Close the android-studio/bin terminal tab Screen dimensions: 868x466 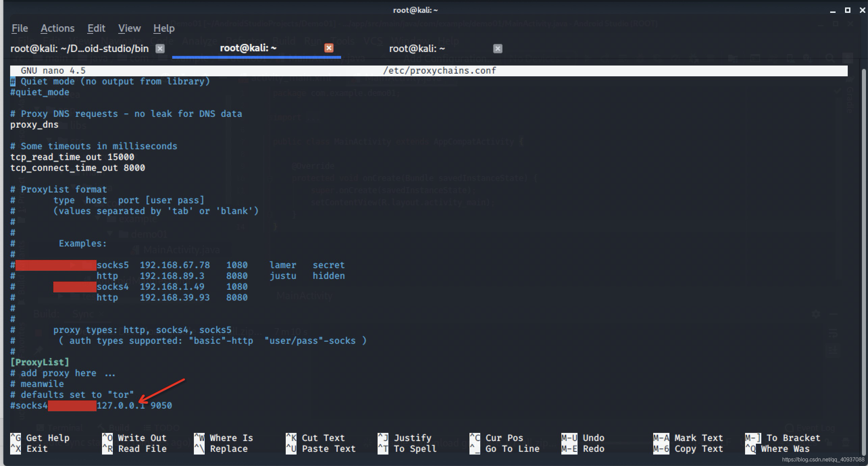[x=160, y=49]
